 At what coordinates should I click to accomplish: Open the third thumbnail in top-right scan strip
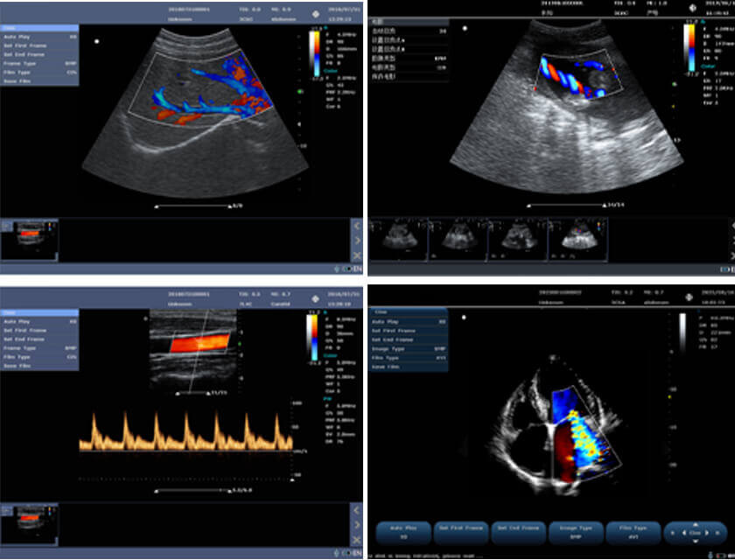[x=517, y=239]
